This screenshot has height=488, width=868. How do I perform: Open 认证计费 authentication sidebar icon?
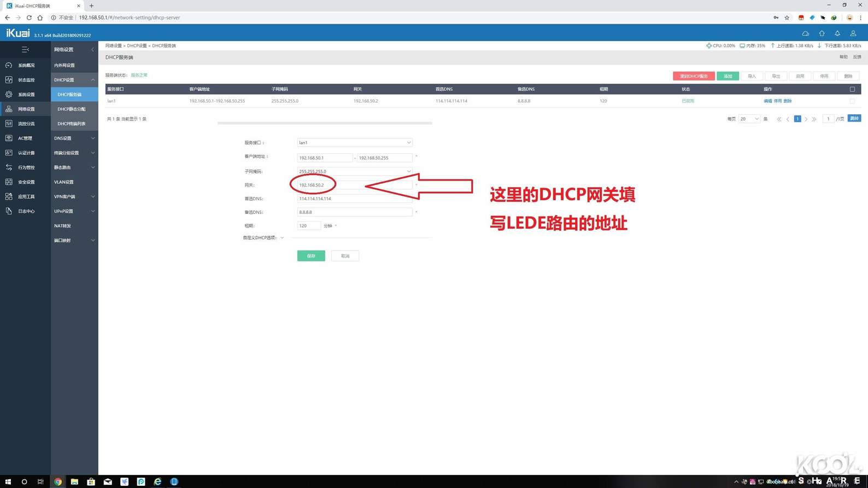[x=9, y=153]
